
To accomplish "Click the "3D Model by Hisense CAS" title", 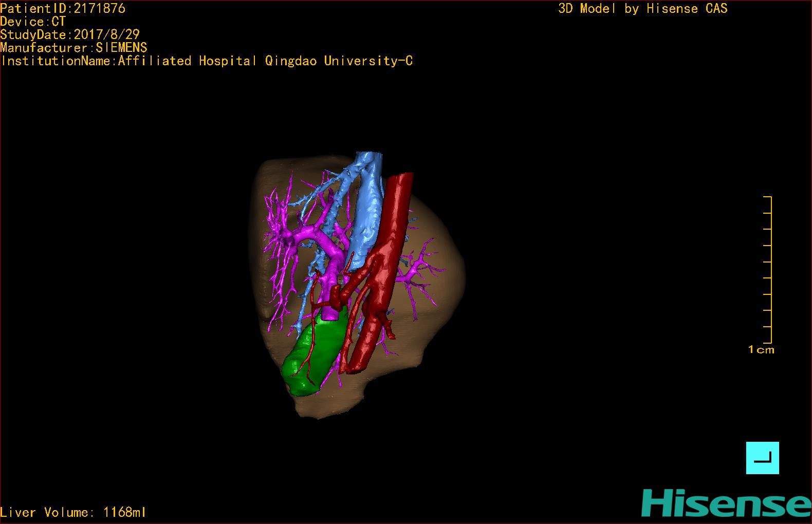I will [643, 8].
